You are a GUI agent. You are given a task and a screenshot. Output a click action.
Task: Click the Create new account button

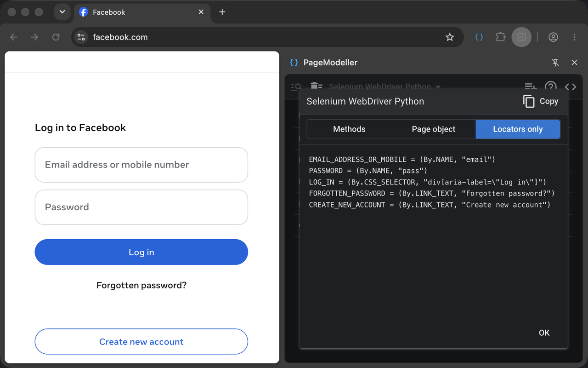click(141, 342)
